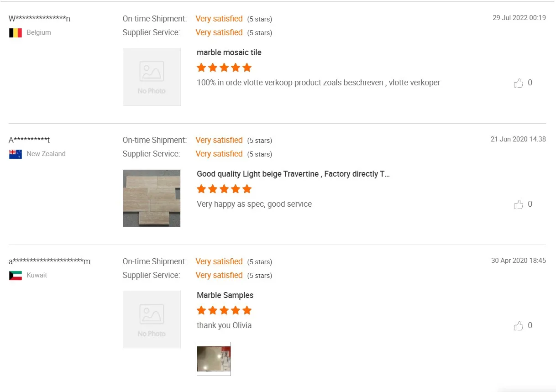Click thumbs-up on the Kuwait review

click(x=518, y=326)
